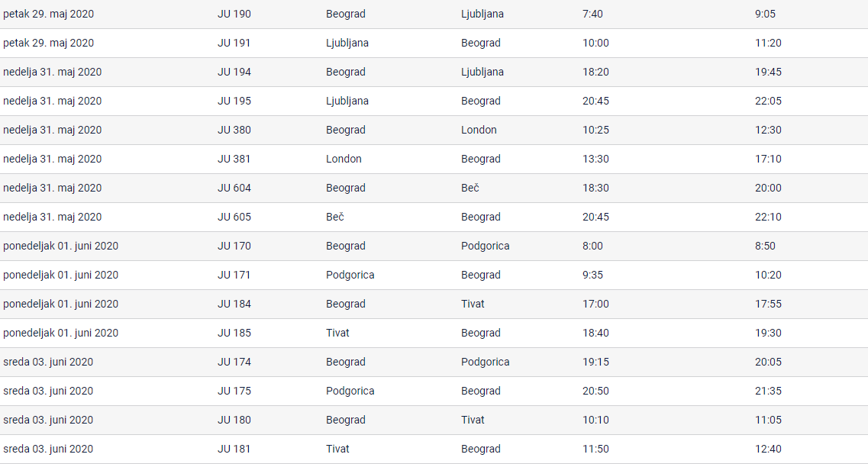Image resolution: width=868 pixels, height=464 pixels.
Task: Click departure time 7:40 in JU 190 row
Action: (x=592, y=14)
